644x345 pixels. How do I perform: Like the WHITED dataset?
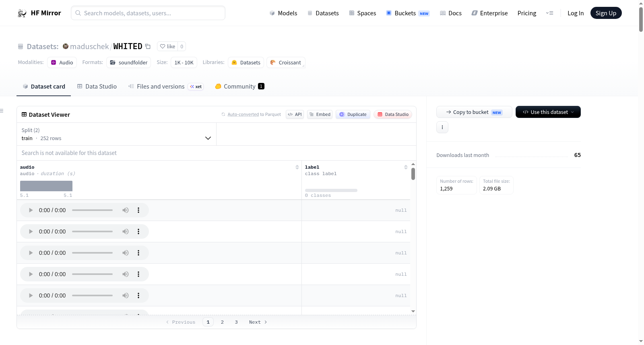pyautogui.click(x=167, y=46)
